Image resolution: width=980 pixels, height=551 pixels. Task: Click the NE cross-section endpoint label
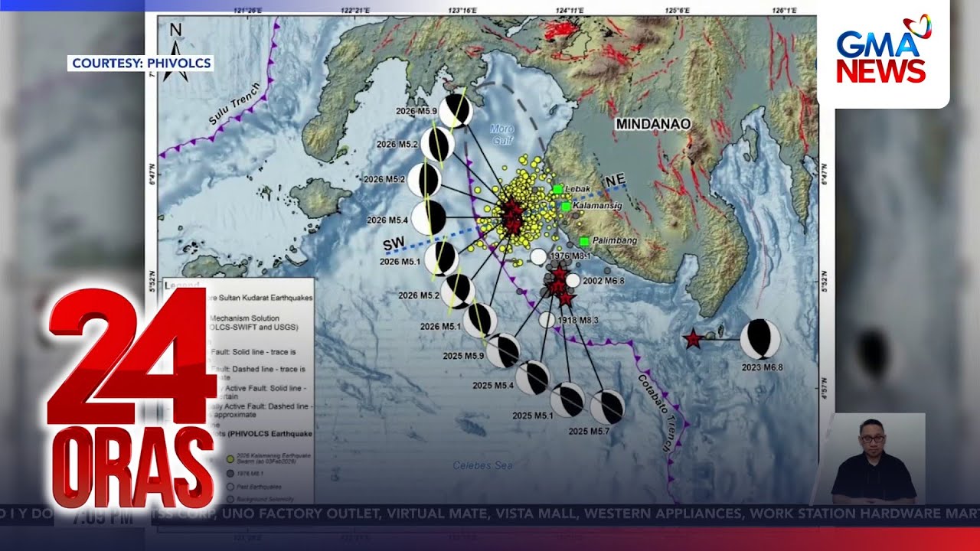(x=614, y=181)
